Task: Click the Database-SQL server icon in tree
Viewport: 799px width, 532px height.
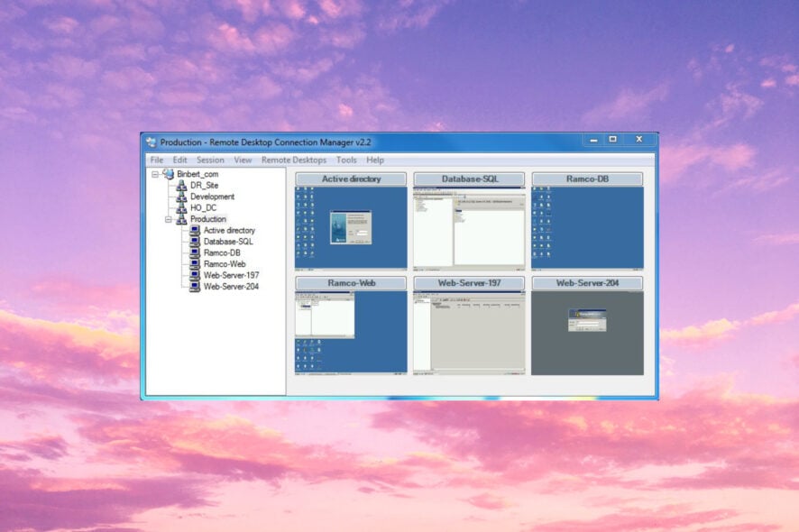Action: (195, 242)
